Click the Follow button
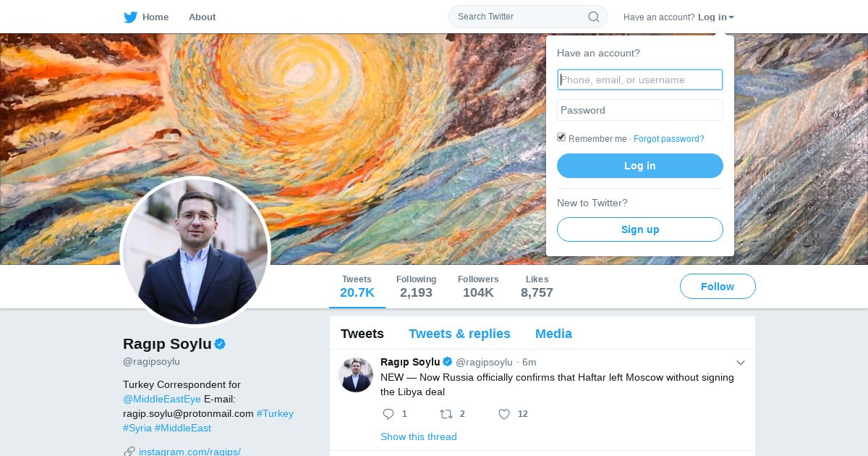 click(x=718, y=287)
